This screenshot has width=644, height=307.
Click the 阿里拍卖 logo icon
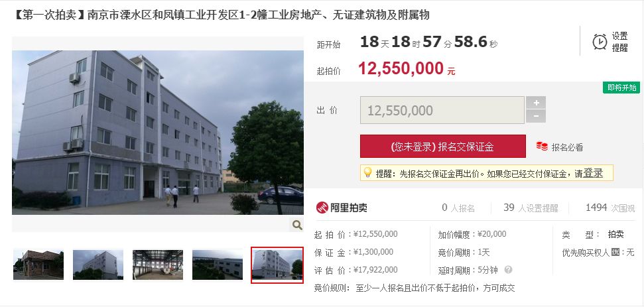point(322,208)
